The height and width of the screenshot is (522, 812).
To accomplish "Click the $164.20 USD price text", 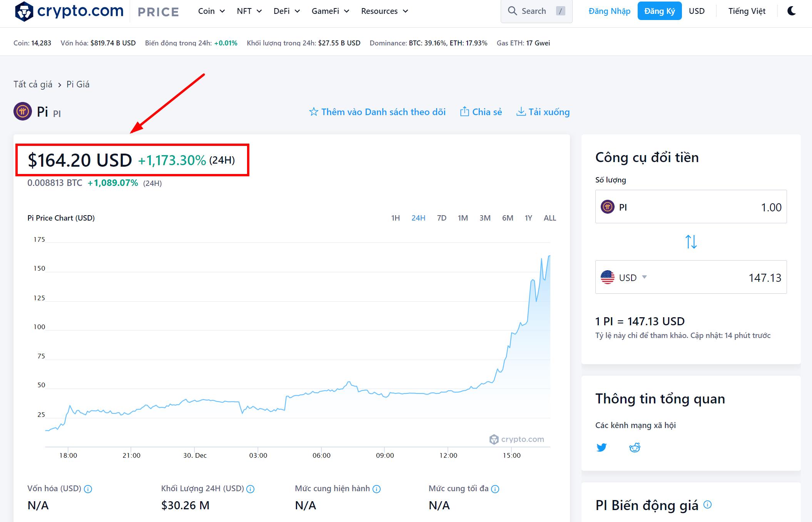I will [80, 160].
